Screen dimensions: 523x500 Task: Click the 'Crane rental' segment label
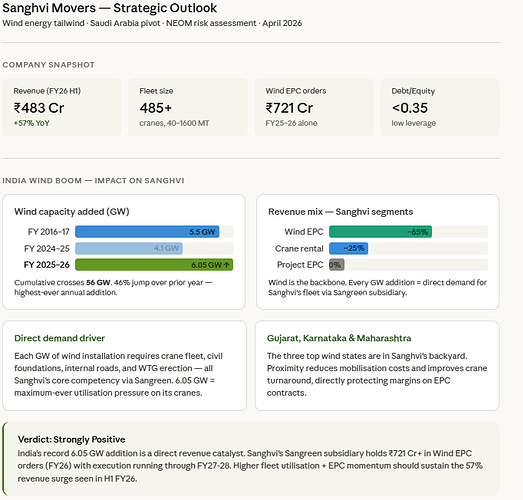point(299,248)
